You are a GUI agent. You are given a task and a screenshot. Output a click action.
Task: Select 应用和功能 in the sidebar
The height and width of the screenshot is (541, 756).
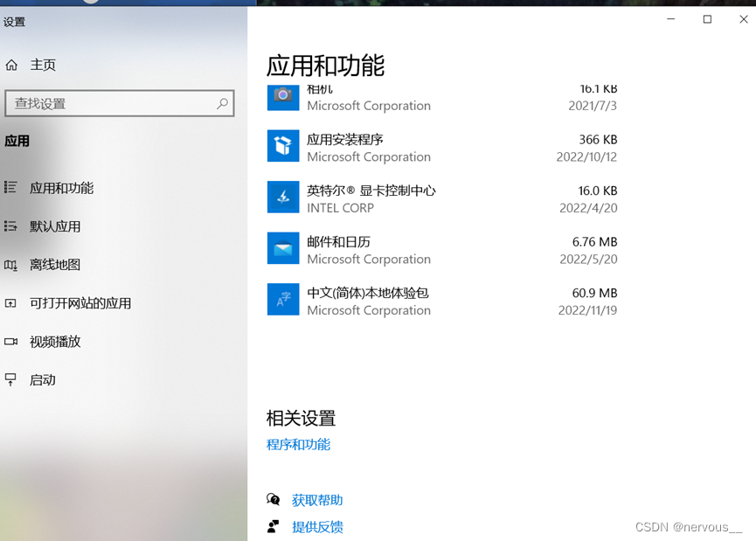coord(62,188)
